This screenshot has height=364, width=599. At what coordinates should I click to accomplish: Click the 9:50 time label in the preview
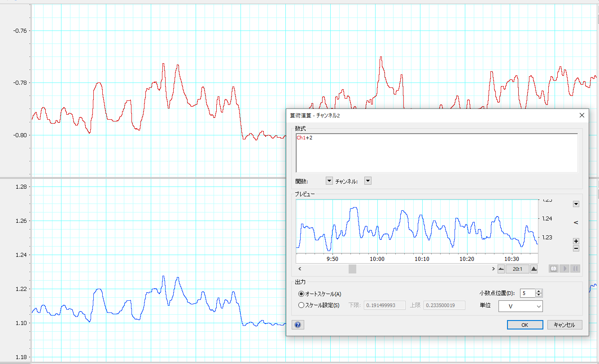click(x=332, y=259)
